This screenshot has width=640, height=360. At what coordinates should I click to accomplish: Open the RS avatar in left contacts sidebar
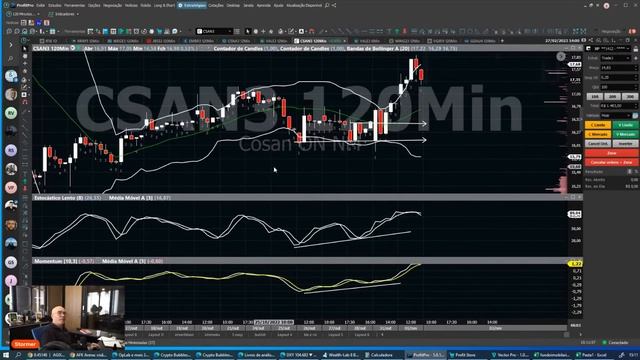click(11, 150)
